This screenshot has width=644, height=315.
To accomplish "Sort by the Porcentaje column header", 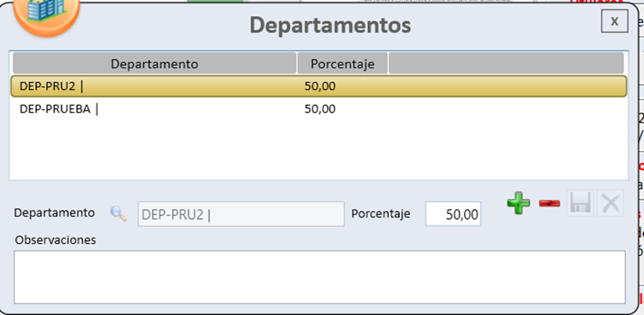I will click(x=342, y=64).
